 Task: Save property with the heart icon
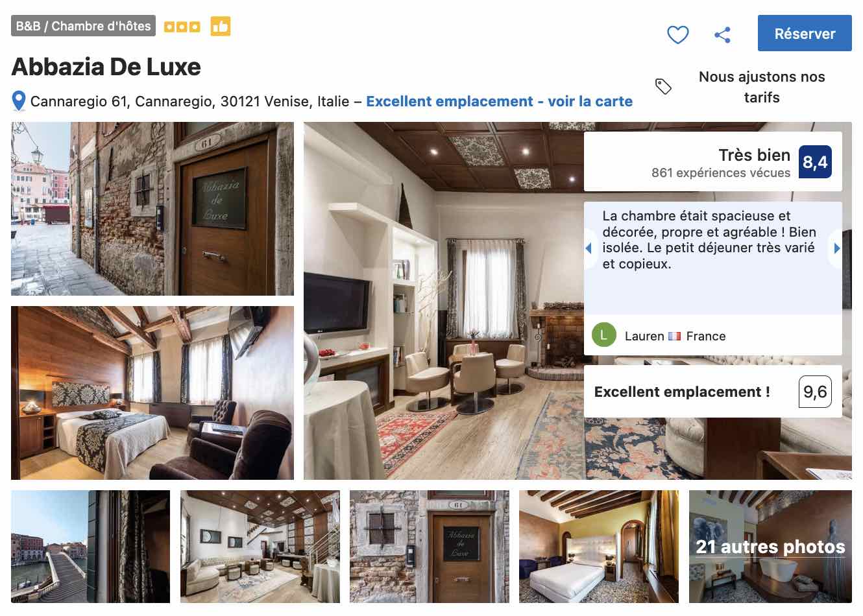tap(677, 34)
